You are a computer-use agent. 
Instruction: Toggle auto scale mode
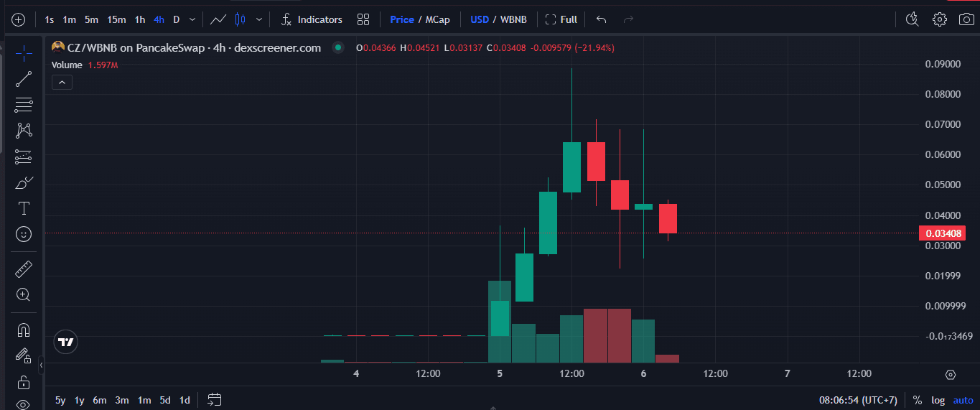[963, 400]
